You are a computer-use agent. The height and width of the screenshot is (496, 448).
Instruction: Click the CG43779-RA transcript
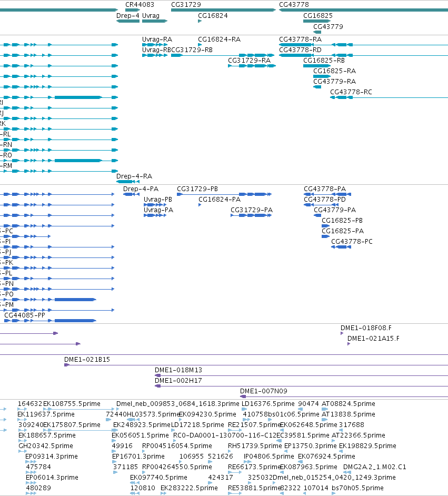[x=317, y=87]
